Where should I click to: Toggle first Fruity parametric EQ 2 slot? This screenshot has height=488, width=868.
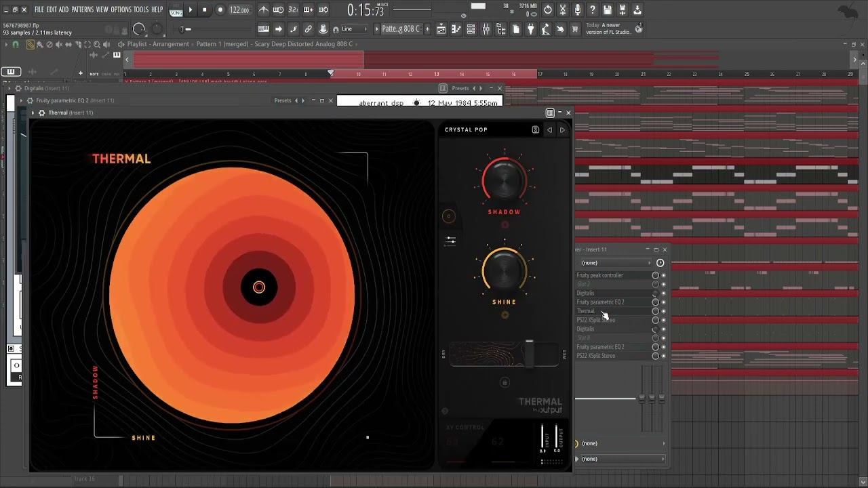pyautogui.click(x=663, y=302)
